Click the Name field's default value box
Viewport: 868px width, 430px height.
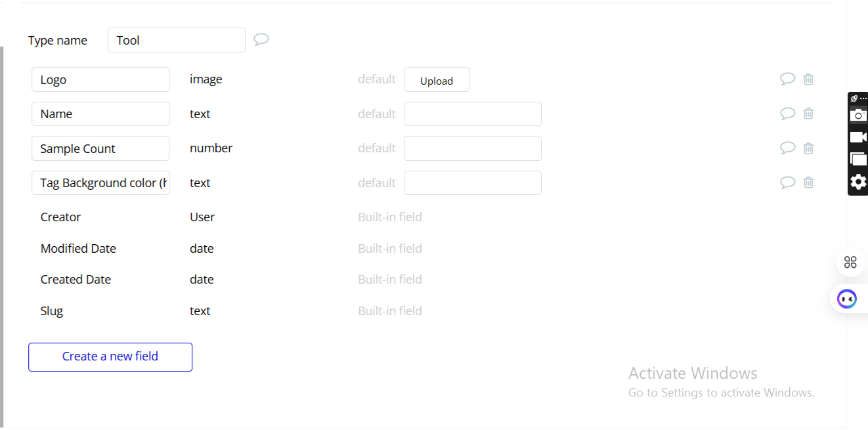point(472,114)
